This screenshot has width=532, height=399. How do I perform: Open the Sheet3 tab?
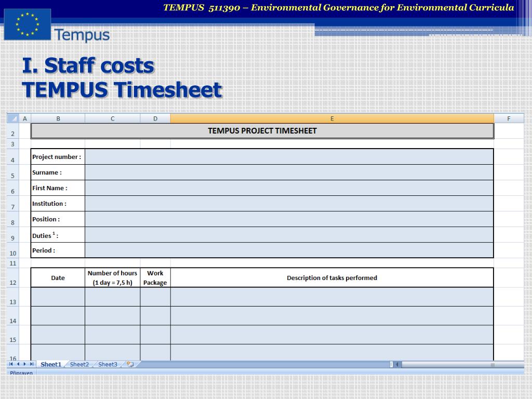coord(108,364)
